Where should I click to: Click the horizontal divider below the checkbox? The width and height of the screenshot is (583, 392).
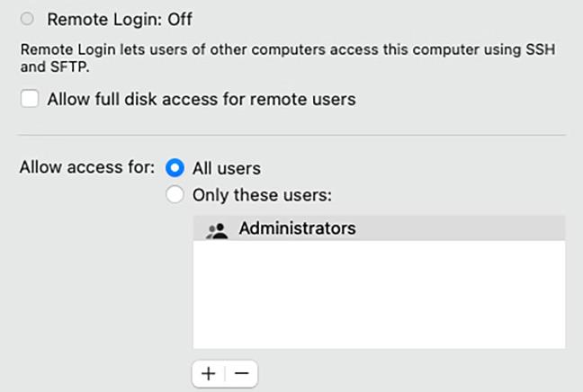(x=292, y=136)
